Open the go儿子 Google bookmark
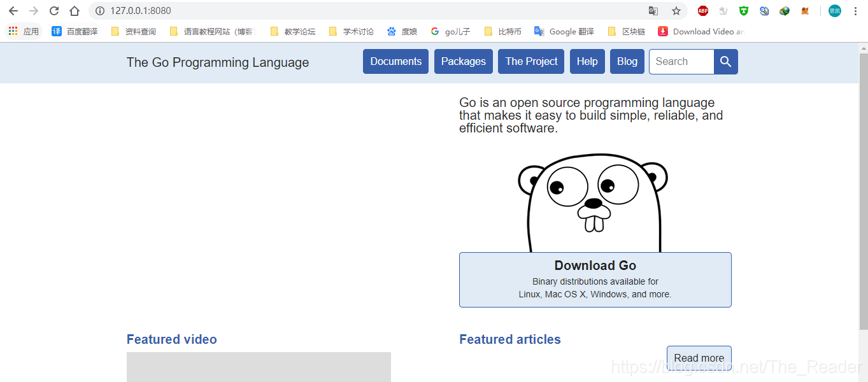The height and width of the screenshot is (382, 868). pos(450,31)
